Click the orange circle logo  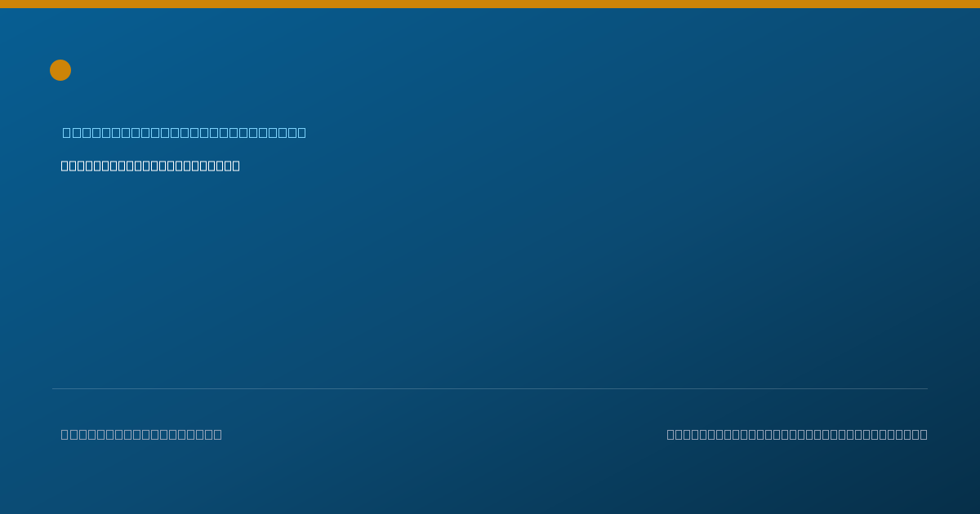click(x=60, y=70)
